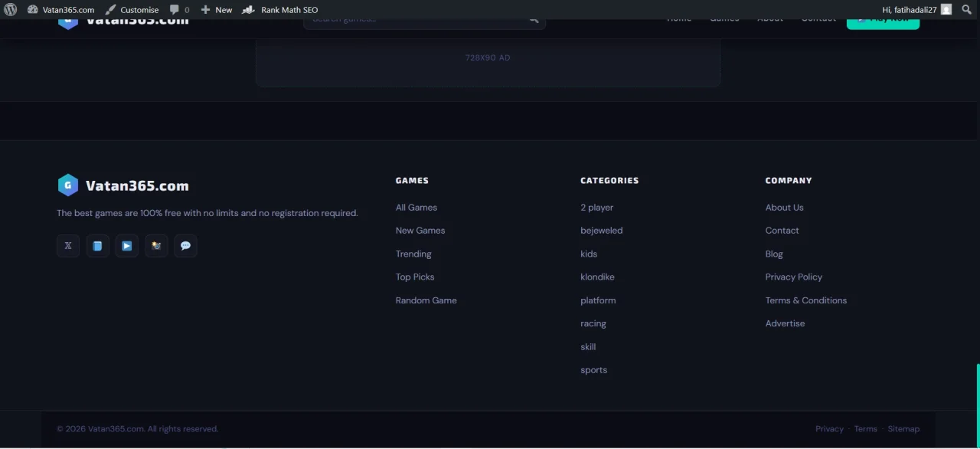Launch a Random Game

tap(426, 300)
